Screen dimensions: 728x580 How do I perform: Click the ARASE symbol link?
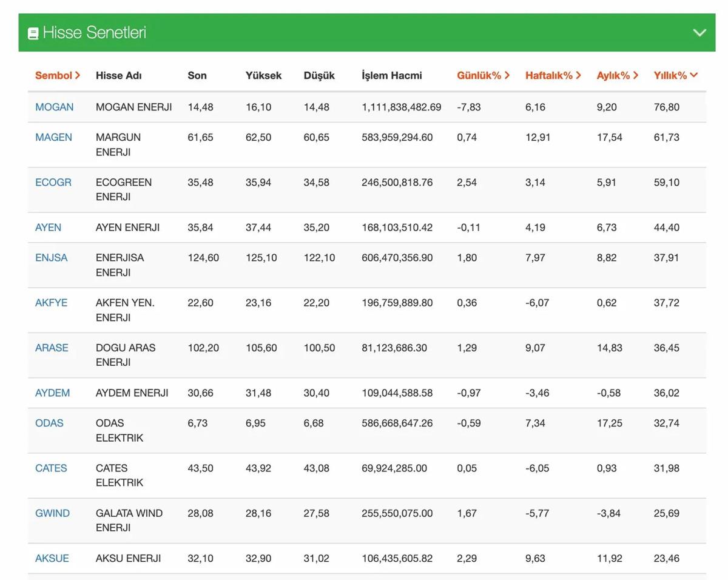click(x=52, y=348)
